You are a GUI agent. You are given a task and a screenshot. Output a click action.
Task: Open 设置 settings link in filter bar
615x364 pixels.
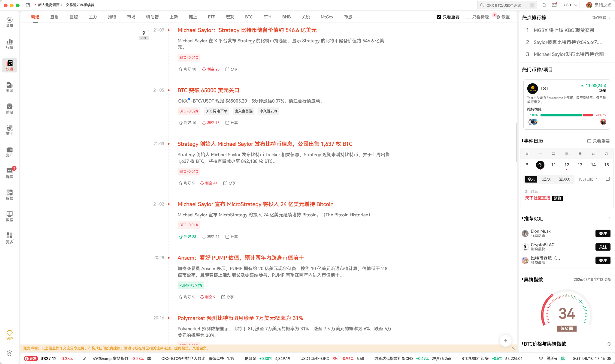click(x=503, y=17)
